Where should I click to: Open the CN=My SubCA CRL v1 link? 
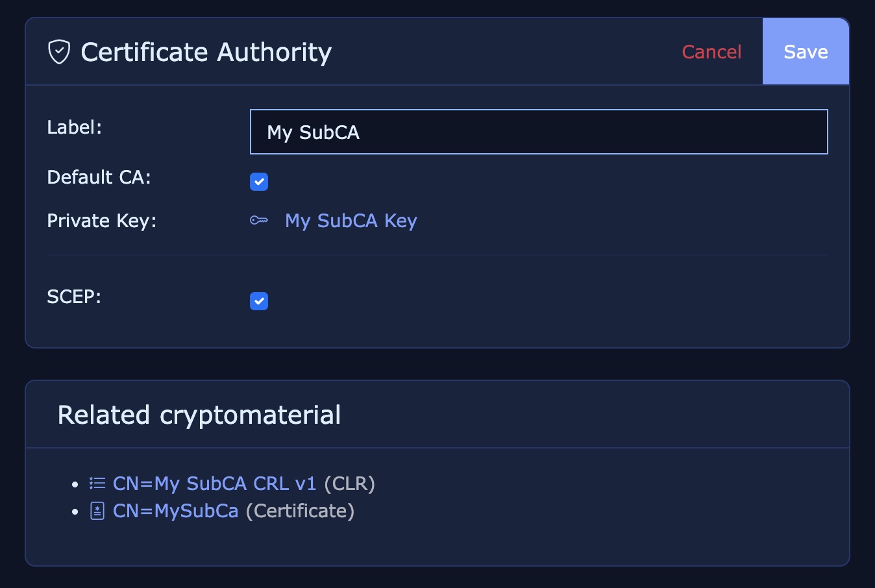214,484
